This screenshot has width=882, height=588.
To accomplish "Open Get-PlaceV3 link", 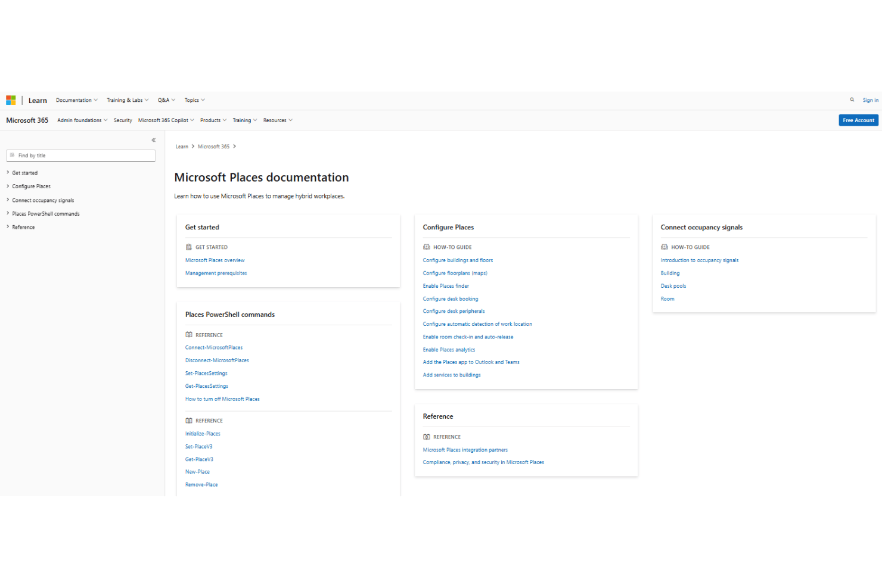I will 199,459.
